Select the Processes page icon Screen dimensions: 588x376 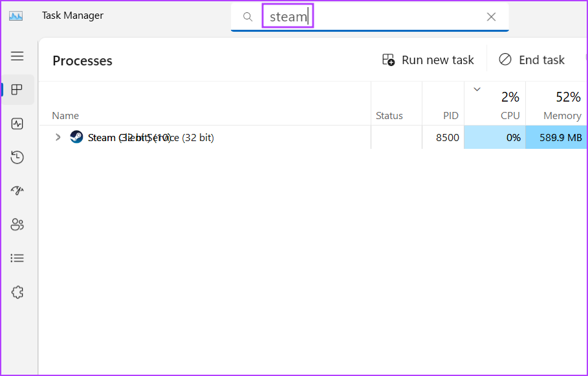pyautogui.click(x=17, y=90)
